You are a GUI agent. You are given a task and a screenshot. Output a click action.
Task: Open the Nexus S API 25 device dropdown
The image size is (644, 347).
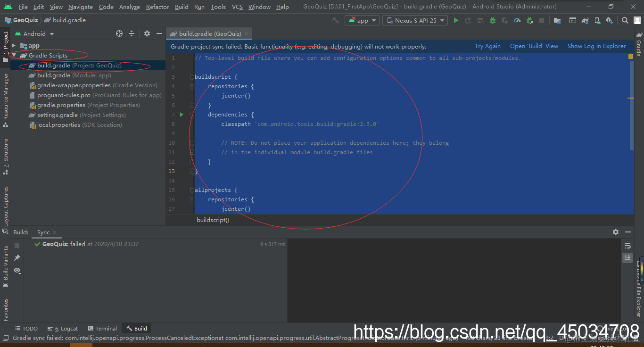point(415,20)
